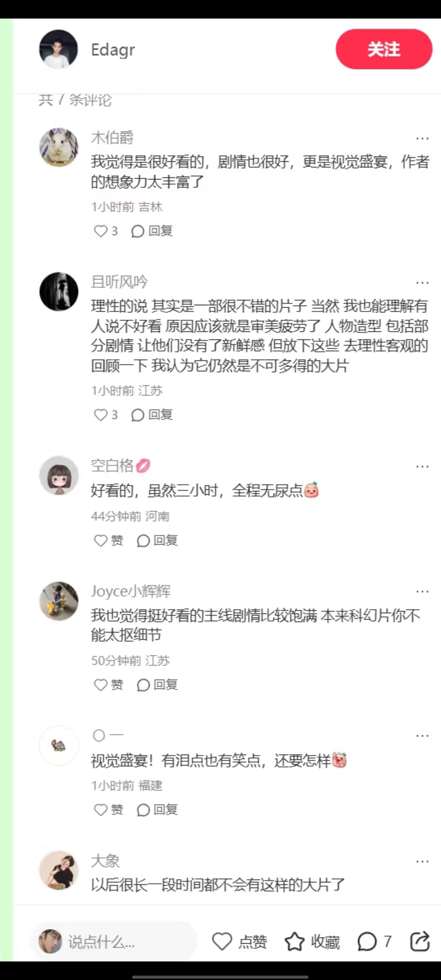Open 且听风吟's avatar profile
Screen dimensions: 441x980
click(59, 292)
